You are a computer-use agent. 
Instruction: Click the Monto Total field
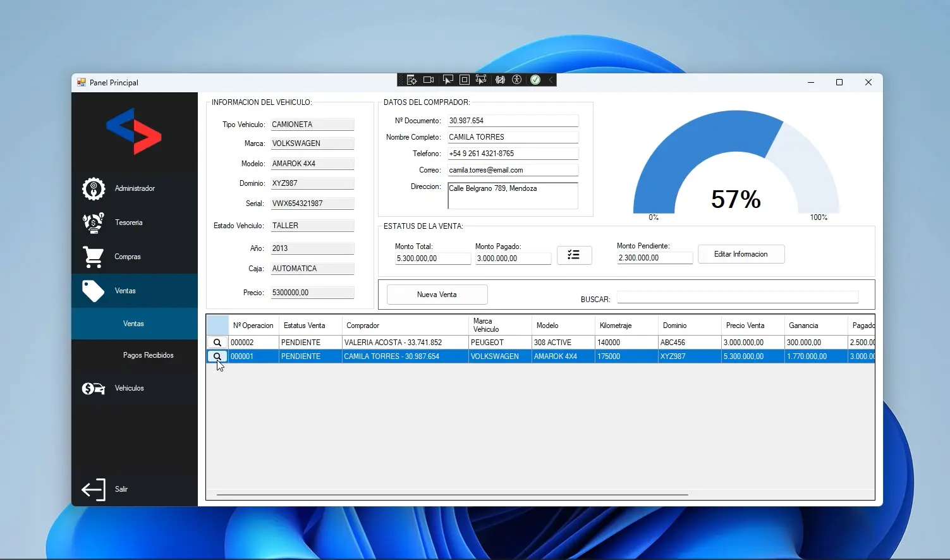tap(433, 259)
